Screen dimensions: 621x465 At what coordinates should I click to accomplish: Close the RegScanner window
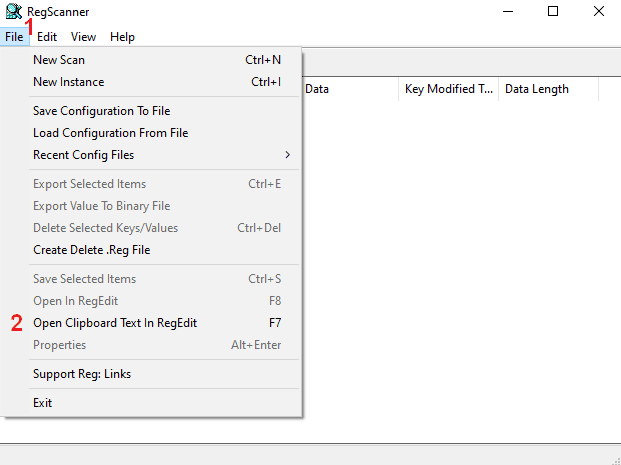(598, 11)
